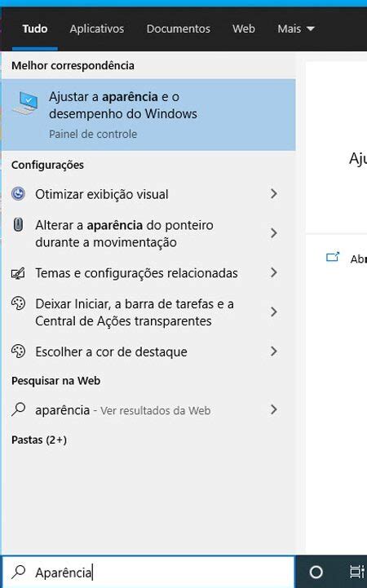Screen dimensions: 367x588
Task: Switch to the Aplicativos tab
Action: (x=97, y=29)
